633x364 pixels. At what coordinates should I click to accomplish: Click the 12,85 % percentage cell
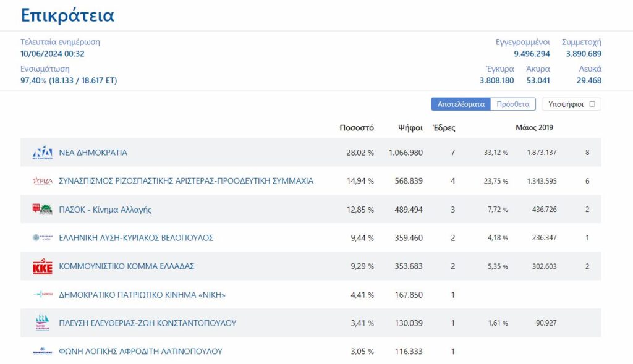click(x=360, y=210)
